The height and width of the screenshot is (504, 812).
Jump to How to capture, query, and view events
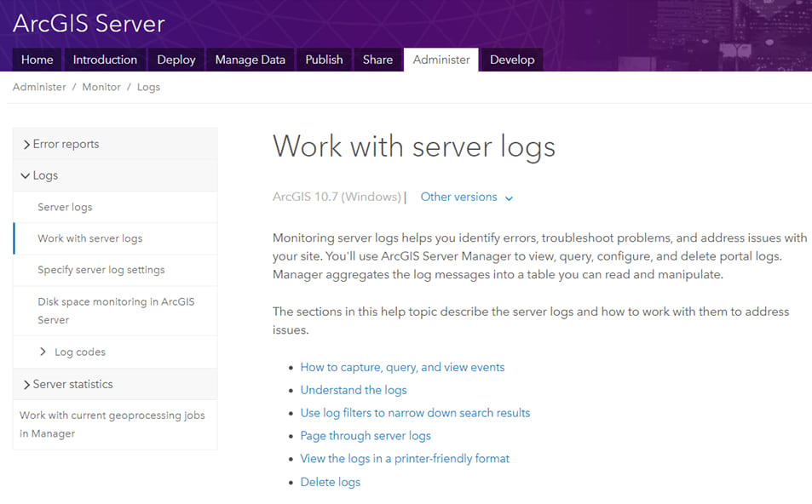402,368
